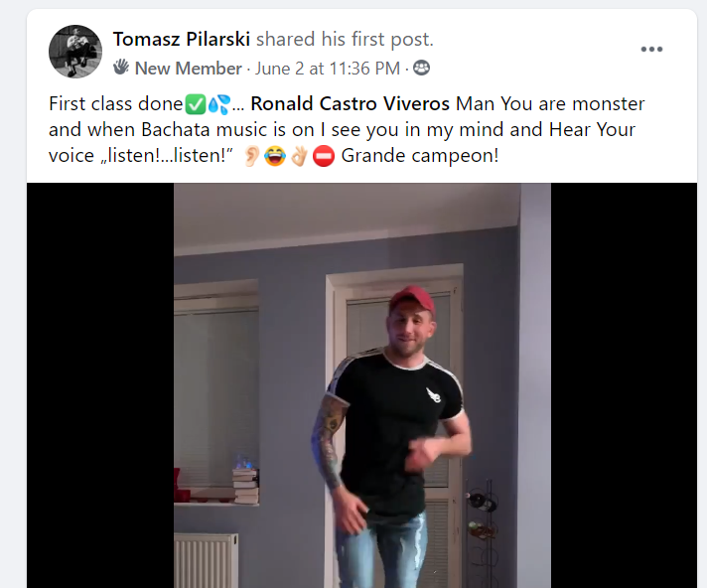
Task: Click the black bar left of video
Action: click(x=100, y=385)
